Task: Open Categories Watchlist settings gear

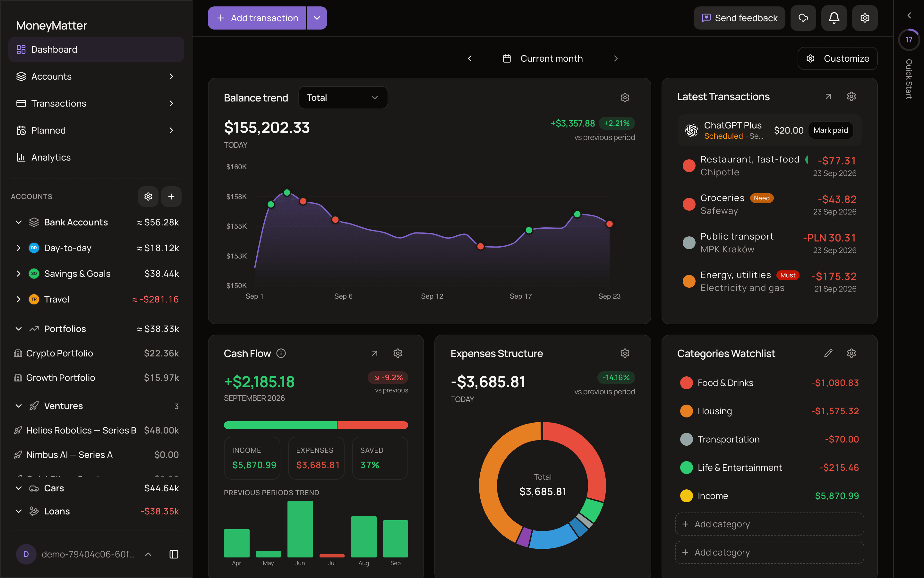Action: 851,353
